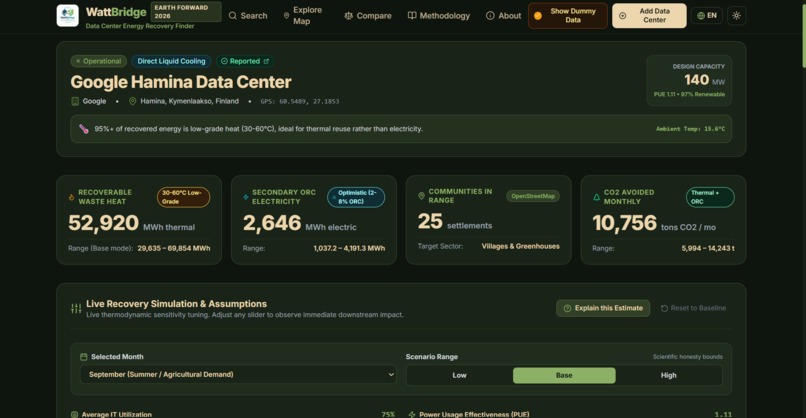Click the building icon beside Google
806x418 pixels.
point(75,101)
